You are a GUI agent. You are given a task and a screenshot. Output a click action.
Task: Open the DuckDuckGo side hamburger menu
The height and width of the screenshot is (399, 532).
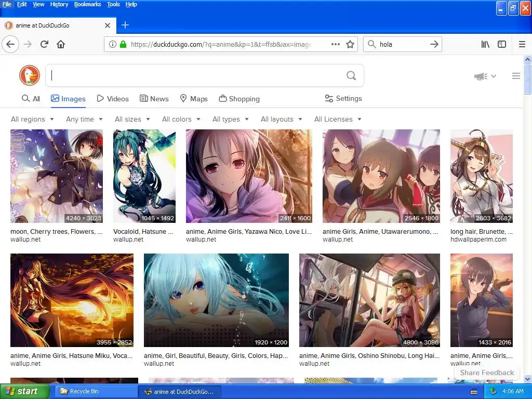[x=516, y=76]
